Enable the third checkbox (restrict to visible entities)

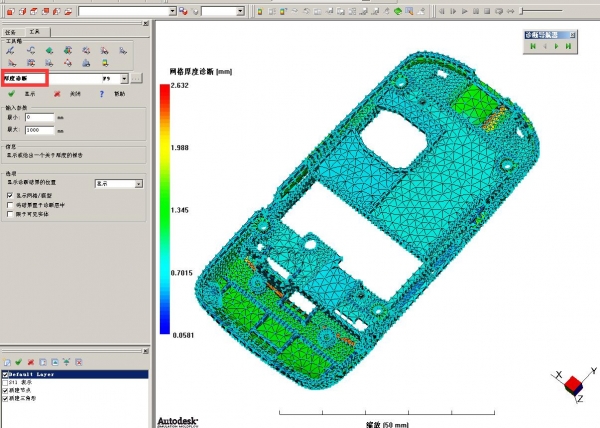pos(10,214)
